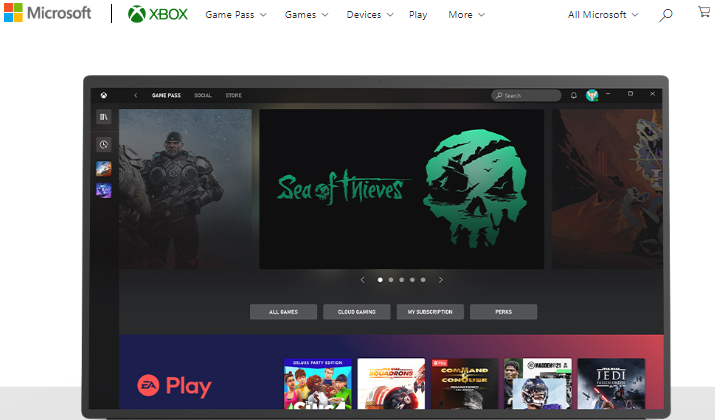The height and width of the screenshot is (420, 715).
Task: Expand the All Microsoft menu
Action: (603, 15)
